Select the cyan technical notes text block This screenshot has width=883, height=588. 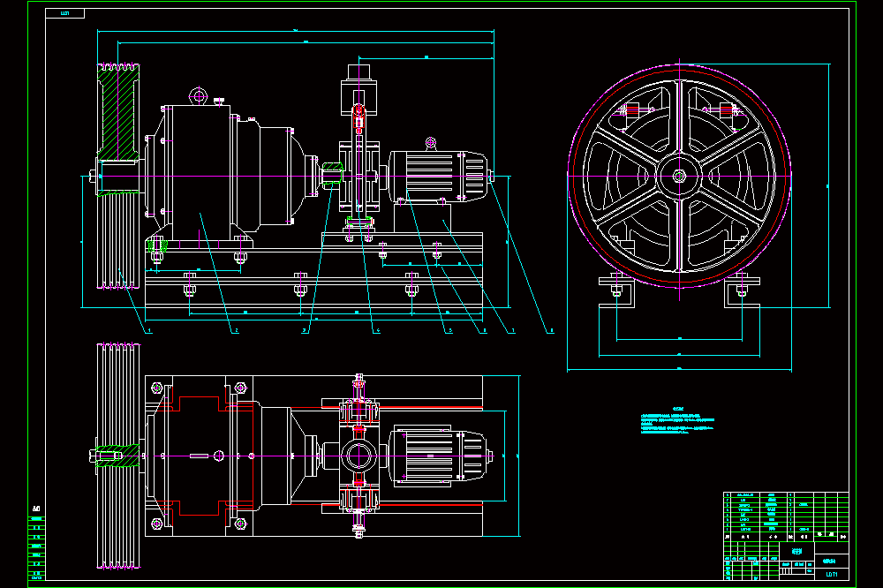(x=677, y=422)
